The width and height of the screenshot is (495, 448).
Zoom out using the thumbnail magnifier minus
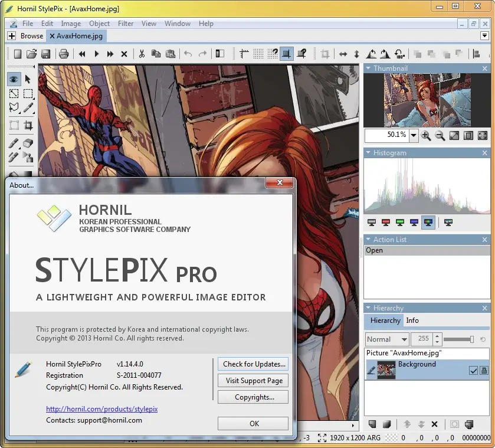440,136
